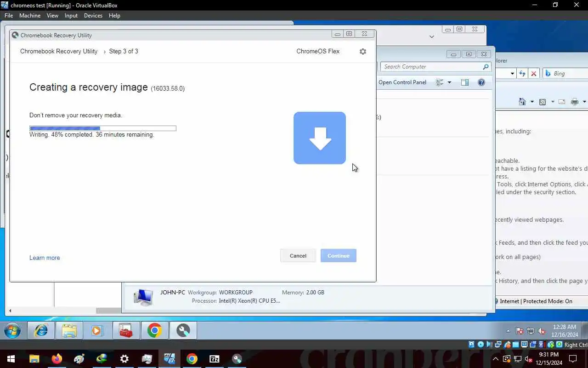Click the IE RSS feeds icon

pos(543,102)
